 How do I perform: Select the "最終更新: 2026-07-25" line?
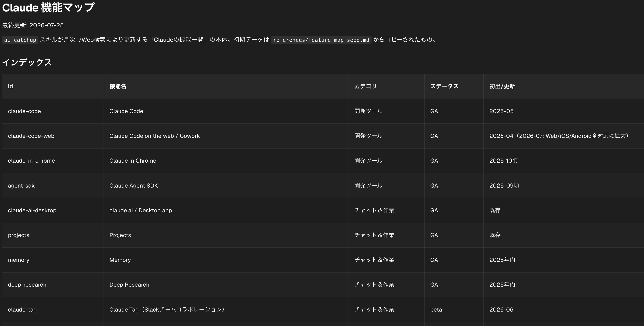point(33,25)
